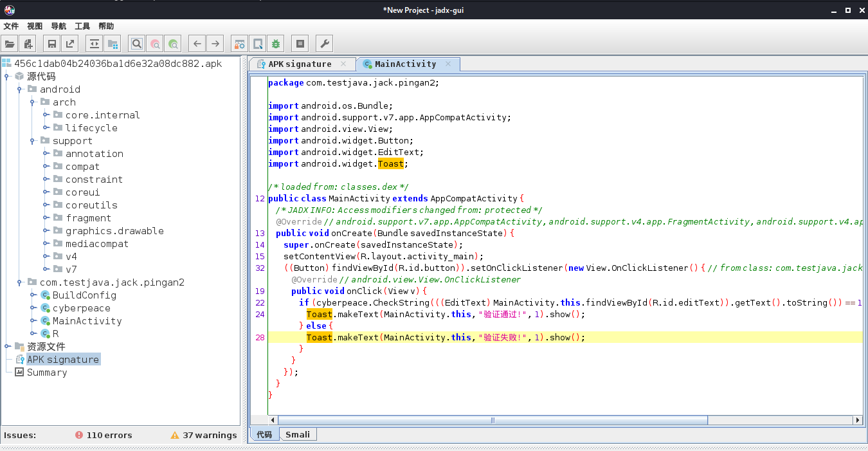Viewport: 868px width, 451px height.
Task: Switch to the Smali view tab
Action: 297,434
